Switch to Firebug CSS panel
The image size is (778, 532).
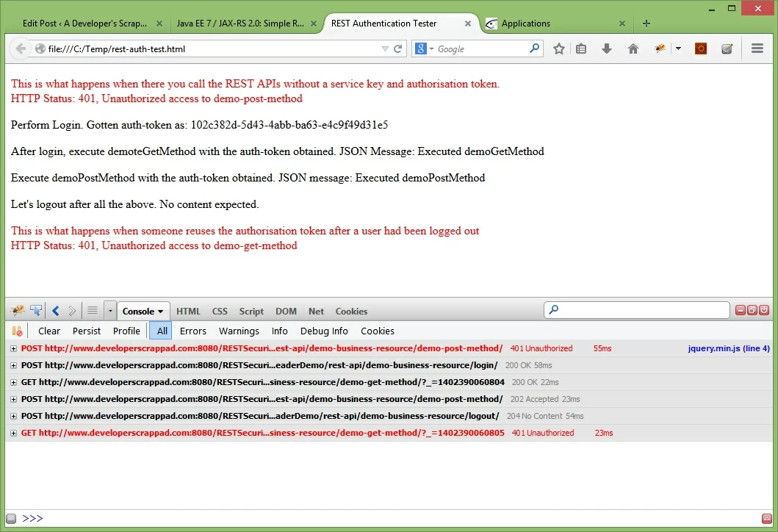point(220,311)
